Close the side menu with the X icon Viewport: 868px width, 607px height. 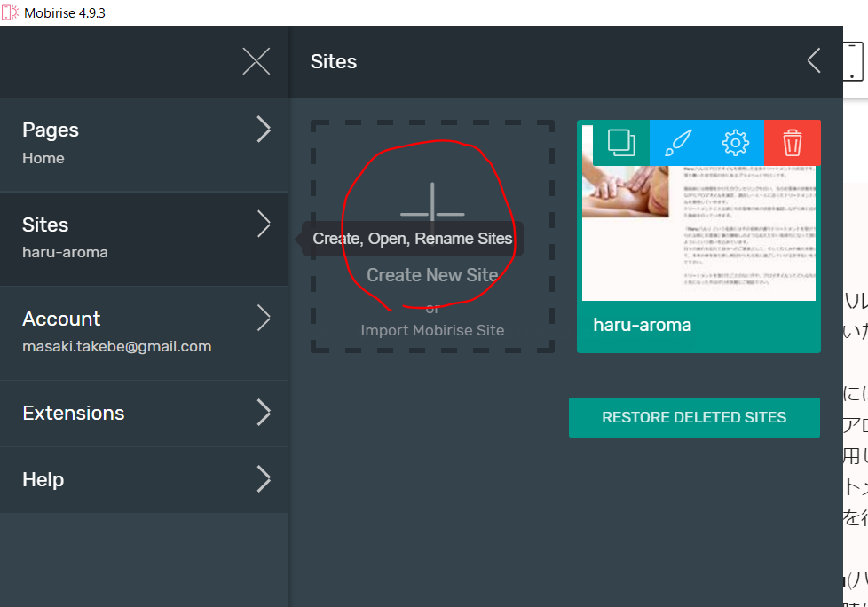tap(256, 61)
